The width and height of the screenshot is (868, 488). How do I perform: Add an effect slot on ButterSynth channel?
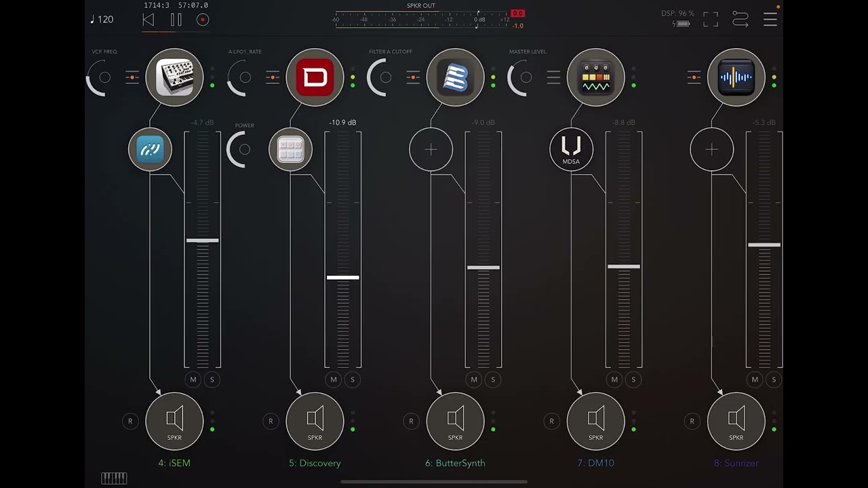click(431, 150)
